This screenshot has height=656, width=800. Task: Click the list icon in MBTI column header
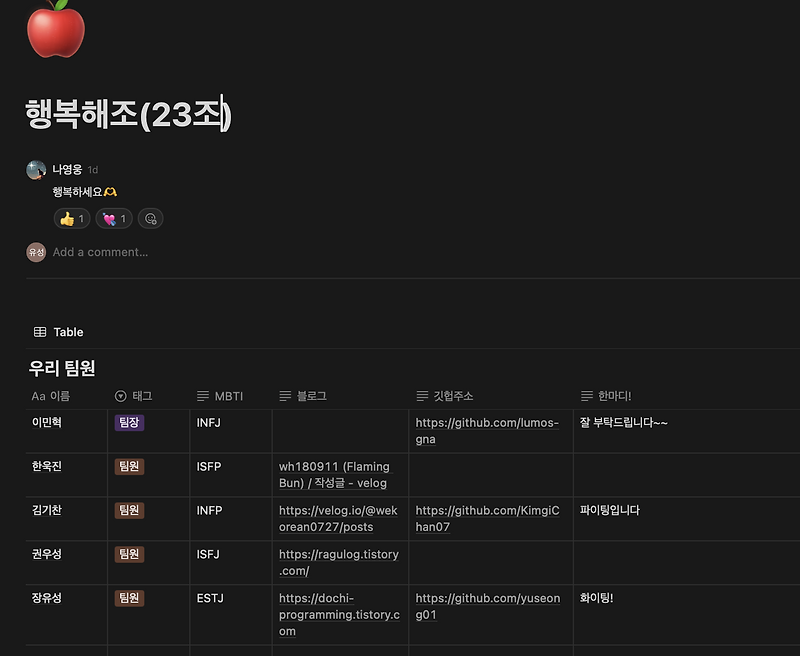coord(201,395)
